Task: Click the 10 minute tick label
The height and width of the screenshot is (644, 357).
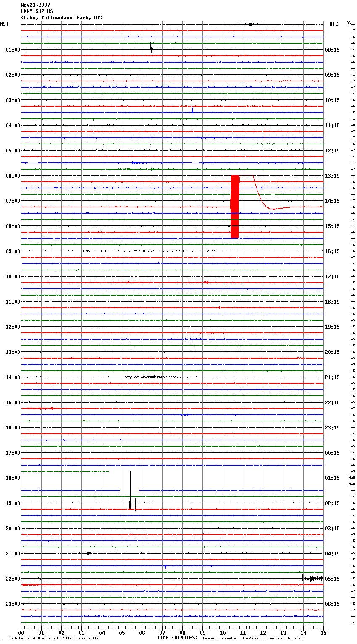Action: [223, 633]
